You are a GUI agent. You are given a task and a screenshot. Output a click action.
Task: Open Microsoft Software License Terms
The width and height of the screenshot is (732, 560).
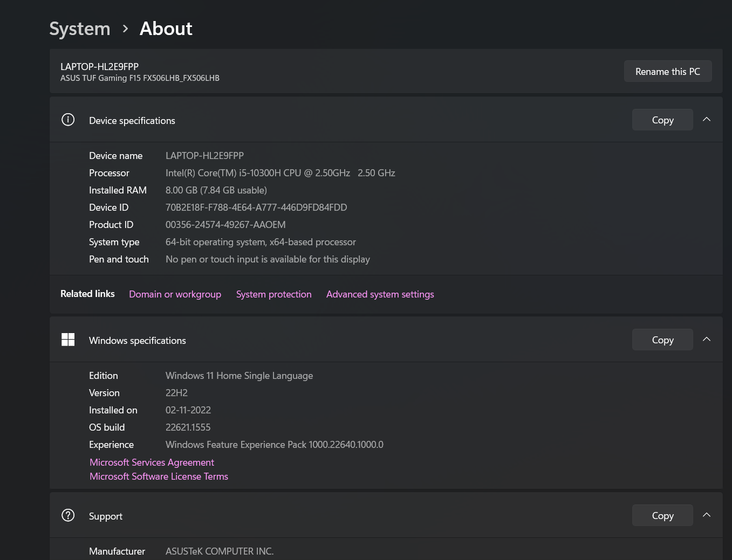click(x=159, y=476)
